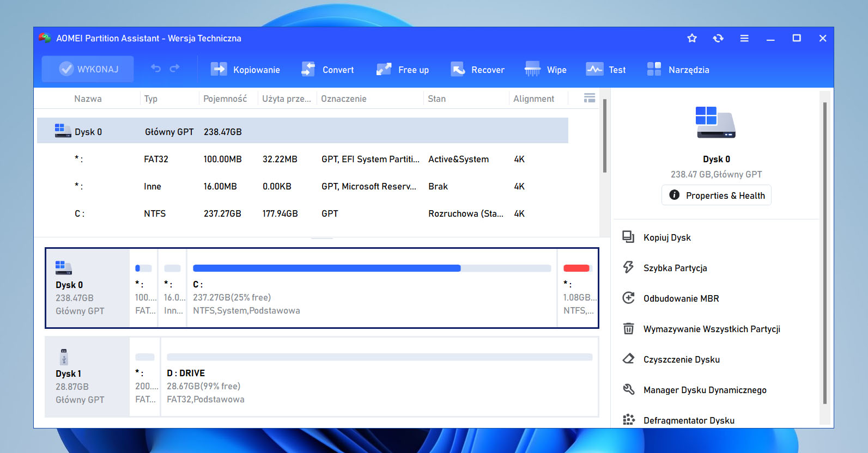
Task: Click the Odbudowanie MBR circular icon
Action: point(628,298)
